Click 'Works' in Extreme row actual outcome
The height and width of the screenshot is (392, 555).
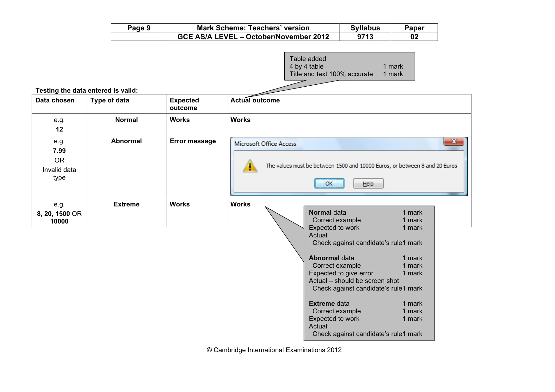[240, 204]
